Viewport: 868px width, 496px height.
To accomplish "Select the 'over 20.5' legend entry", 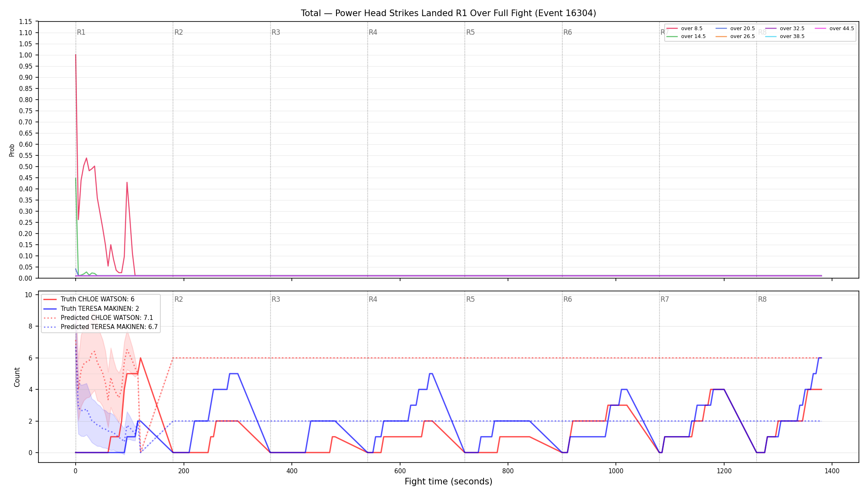I will [735, 29].
